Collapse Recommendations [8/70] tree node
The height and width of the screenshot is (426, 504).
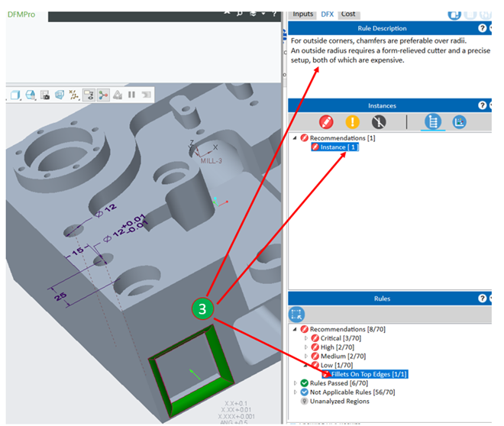[295, 329]
